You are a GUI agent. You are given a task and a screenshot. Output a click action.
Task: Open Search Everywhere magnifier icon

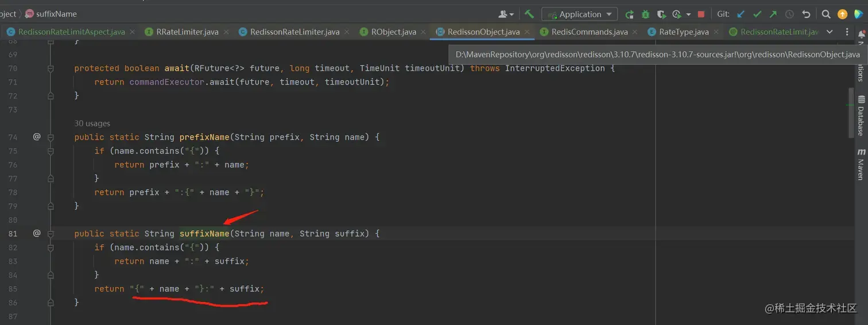coord(826,14)
